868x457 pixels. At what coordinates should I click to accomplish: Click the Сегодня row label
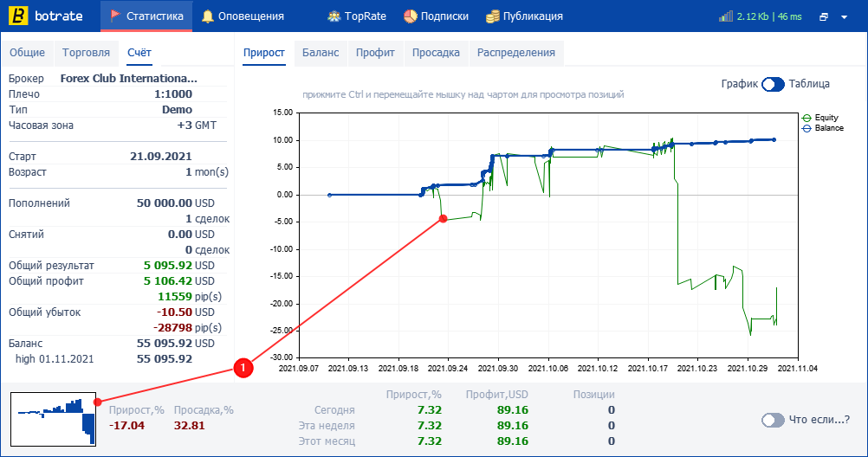(335, 410)
